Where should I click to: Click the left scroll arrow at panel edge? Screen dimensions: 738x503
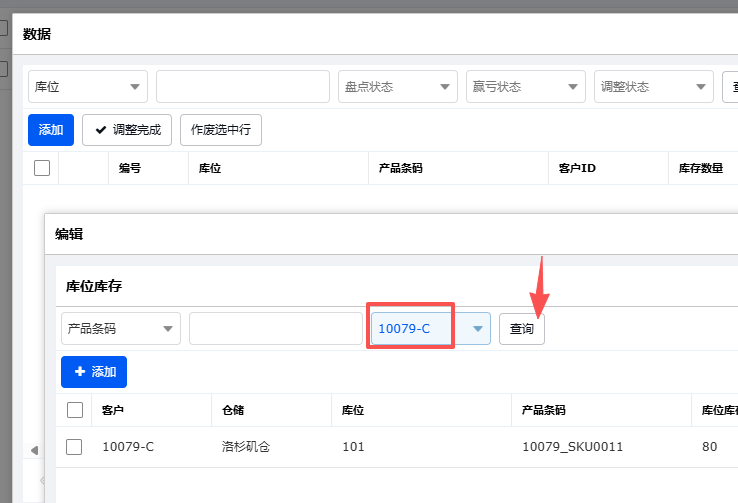(35, 451)
